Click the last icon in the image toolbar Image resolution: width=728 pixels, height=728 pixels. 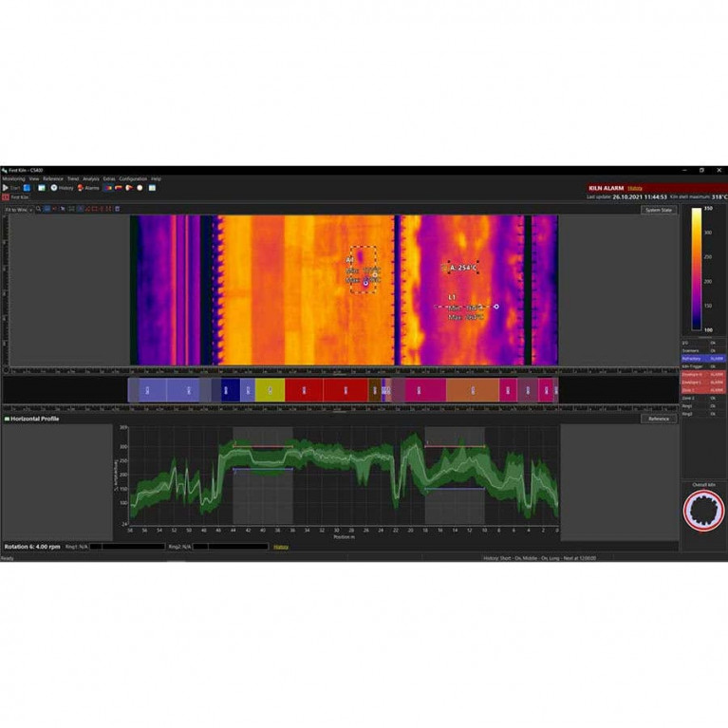118,209
